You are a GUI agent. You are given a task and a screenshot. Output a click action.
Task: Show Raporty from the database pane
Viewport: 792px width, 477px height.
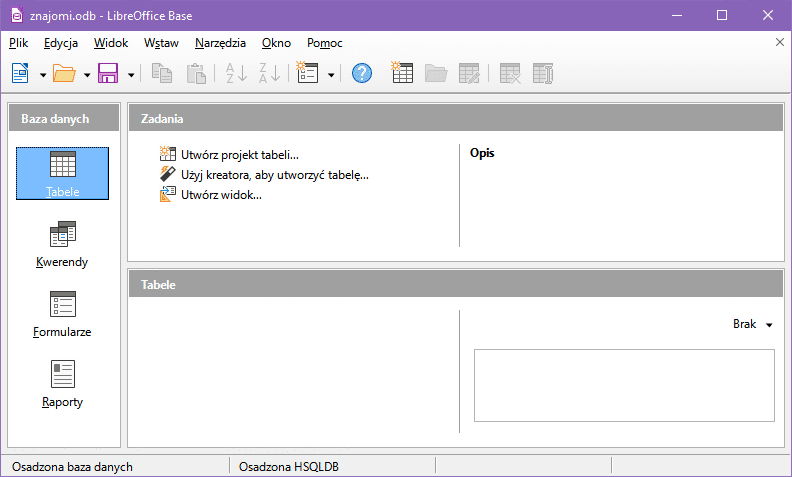[62, 384]
